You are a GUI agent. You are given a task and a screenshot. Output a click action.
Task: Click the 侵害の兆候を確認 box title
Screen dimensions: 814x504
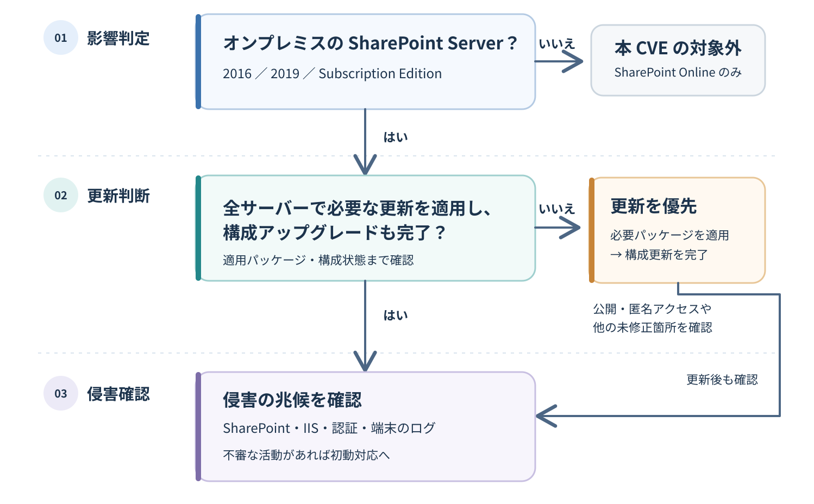pyautogui.click(x=292, y=400)
